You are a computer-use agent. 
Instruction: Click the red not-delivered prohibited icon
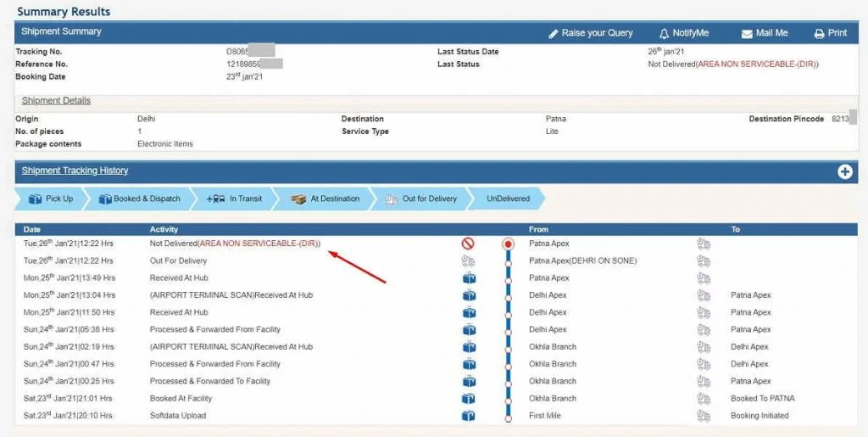[x=468, y=244]
